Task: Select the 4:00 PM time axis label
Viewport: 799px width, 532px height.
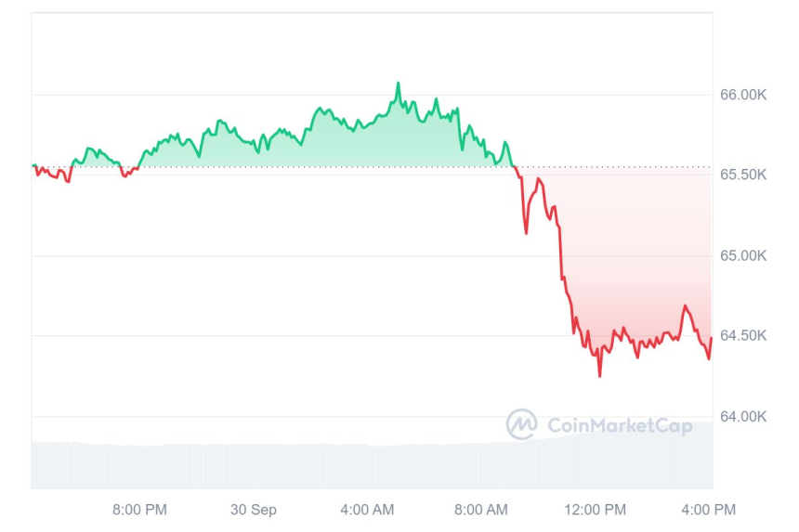Action: [710, 510]
